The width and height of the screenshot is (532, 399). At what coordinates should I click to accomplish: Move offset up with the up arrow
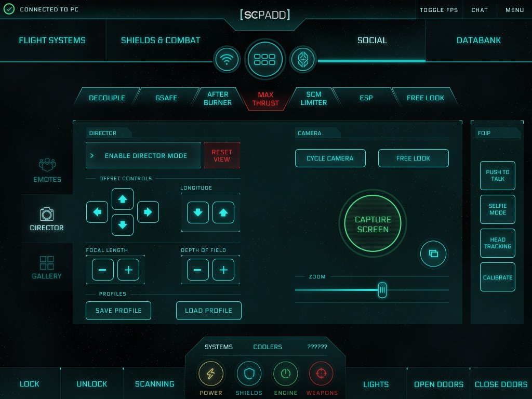(123, 199)
